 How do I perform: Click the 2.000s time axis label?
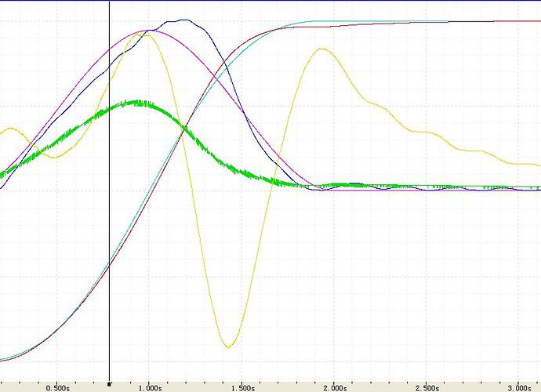click(x=335, y=389)
